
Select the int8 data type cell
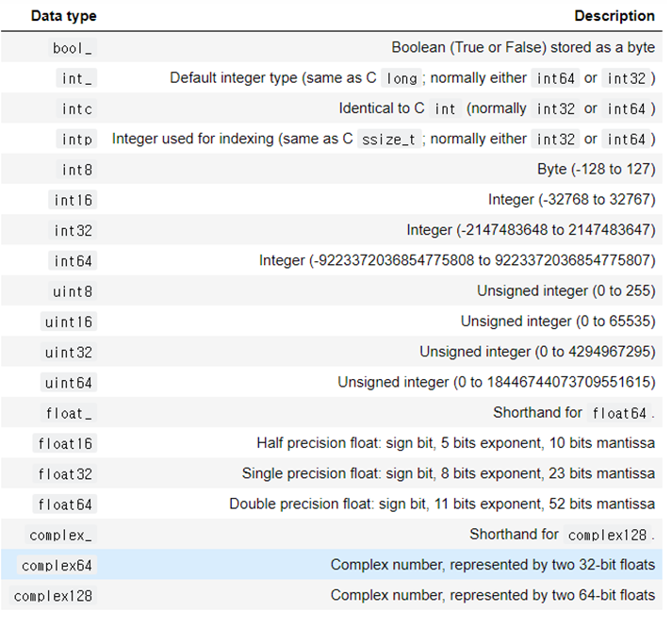(x=76, y=170)
